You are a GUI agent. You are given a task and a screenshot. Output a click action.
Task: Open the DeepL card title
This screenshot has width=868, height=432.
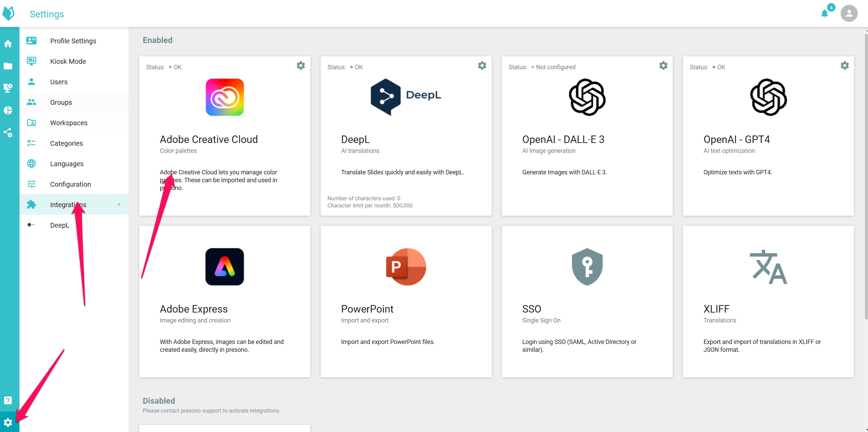355,139
